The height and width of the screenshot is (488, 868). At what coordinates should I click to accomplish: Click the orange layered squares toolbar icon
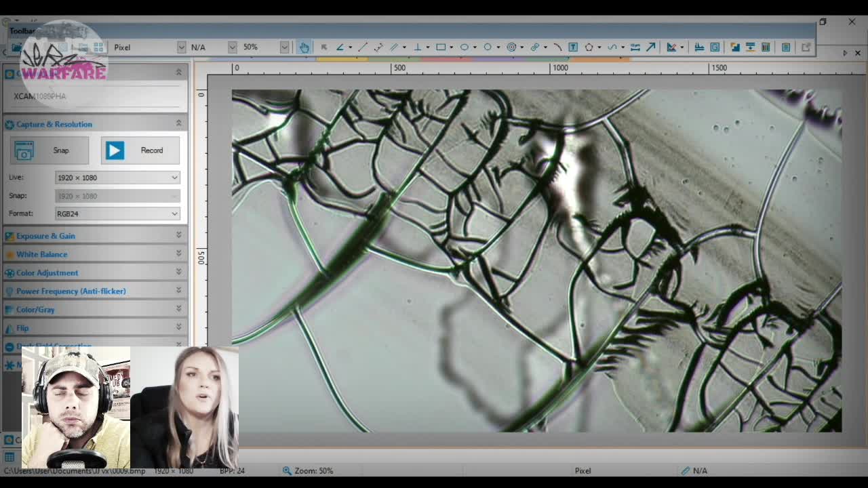735,47
